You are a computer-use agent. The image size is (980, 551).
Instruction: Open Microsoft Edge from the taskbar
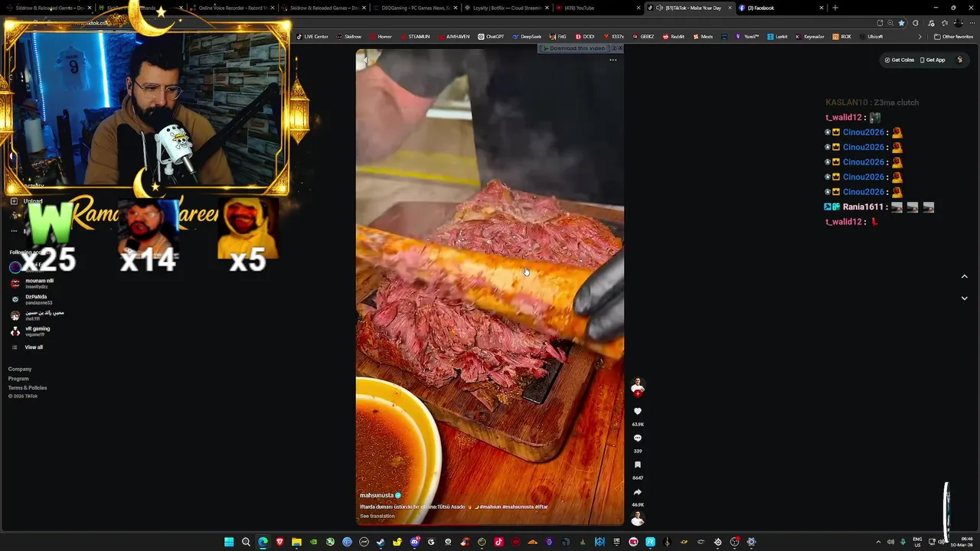click(x=263, y=542)
